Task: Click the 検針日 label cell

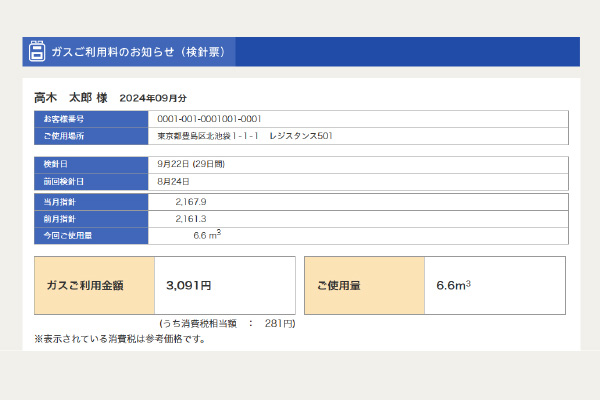Action: click(91, 165)
